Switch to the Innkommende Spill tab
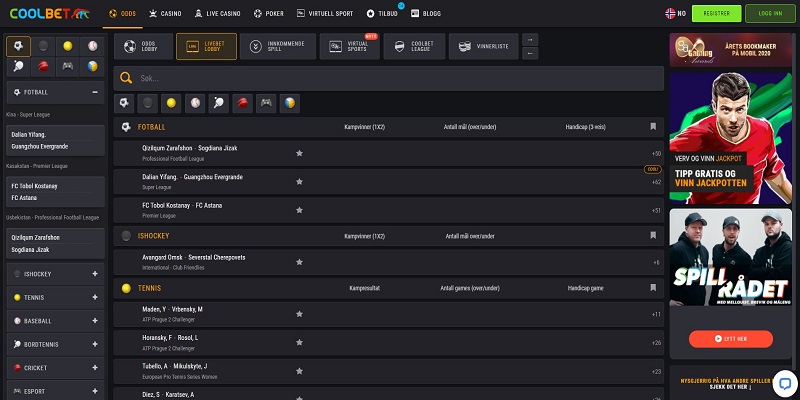800x400 pixels. click(278, 46)
